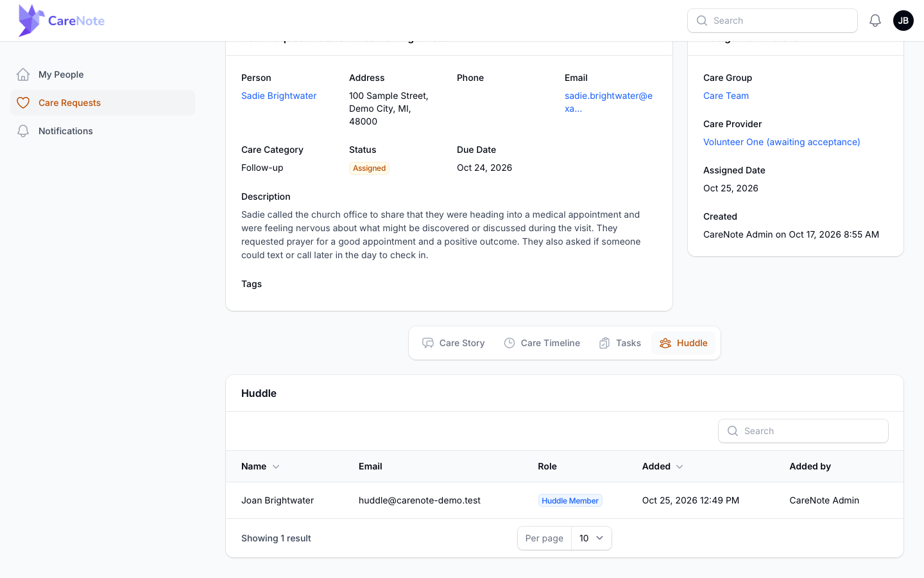This screenshot has width=924, height=578.
Task: Sort Huddle table by Name chevron
Action: 276,467
